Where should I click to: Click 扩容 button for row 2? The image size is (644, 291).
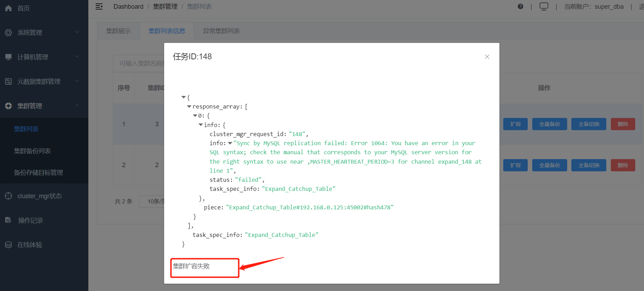click(x=515, y=165)
